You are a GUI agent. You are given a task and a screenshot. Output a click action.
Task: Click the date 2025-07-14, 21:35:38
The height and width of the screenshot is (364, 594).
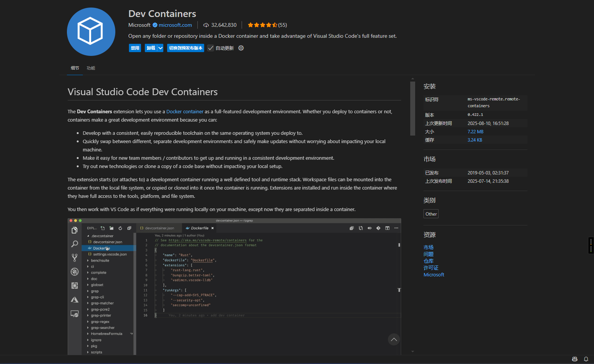point(488,181)
